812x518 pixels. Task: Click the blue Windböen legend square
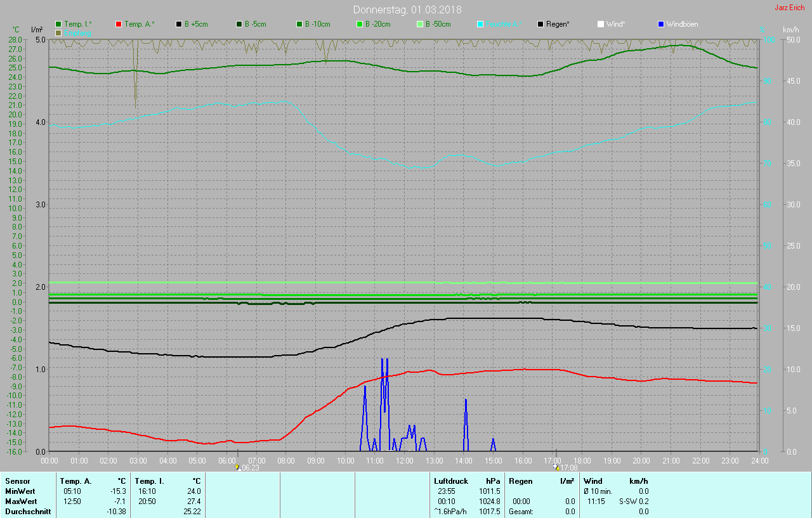point(661,24)
